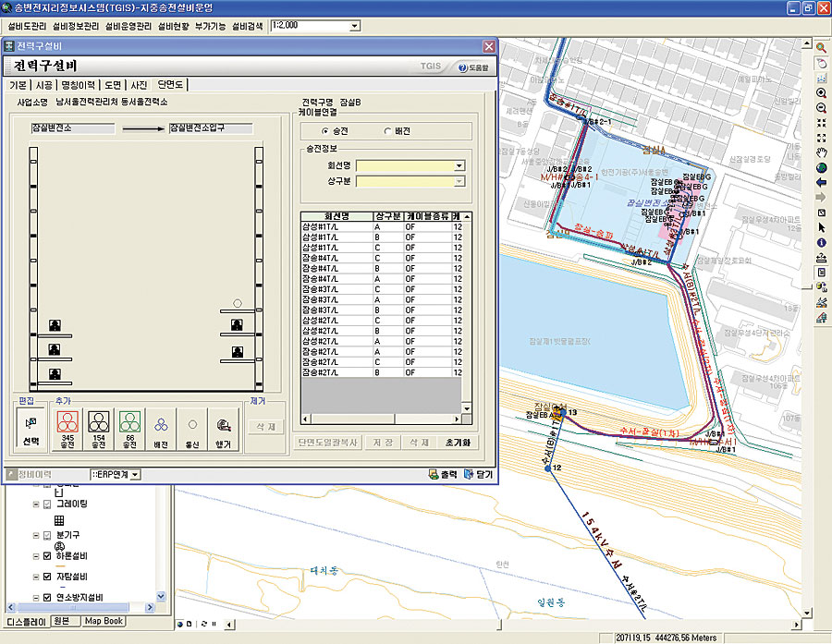Open 설비운영관리 menu

(128, 26)
